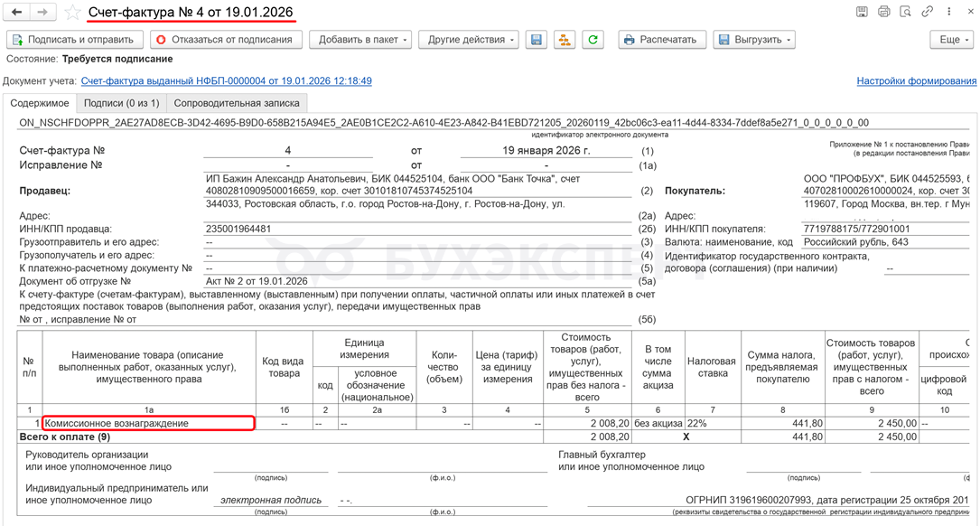The image size is (980, 526).
Task: Click the Распечатать button
Action: pyautogui.click(x=662, y=40)
